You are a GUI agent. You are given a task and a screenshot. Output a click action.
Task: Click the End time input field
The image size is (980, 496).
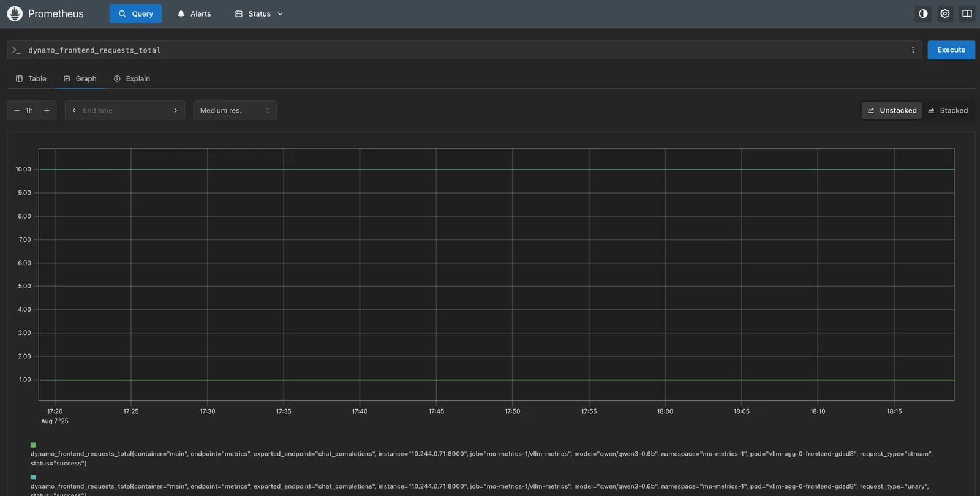tap(125, 110)
